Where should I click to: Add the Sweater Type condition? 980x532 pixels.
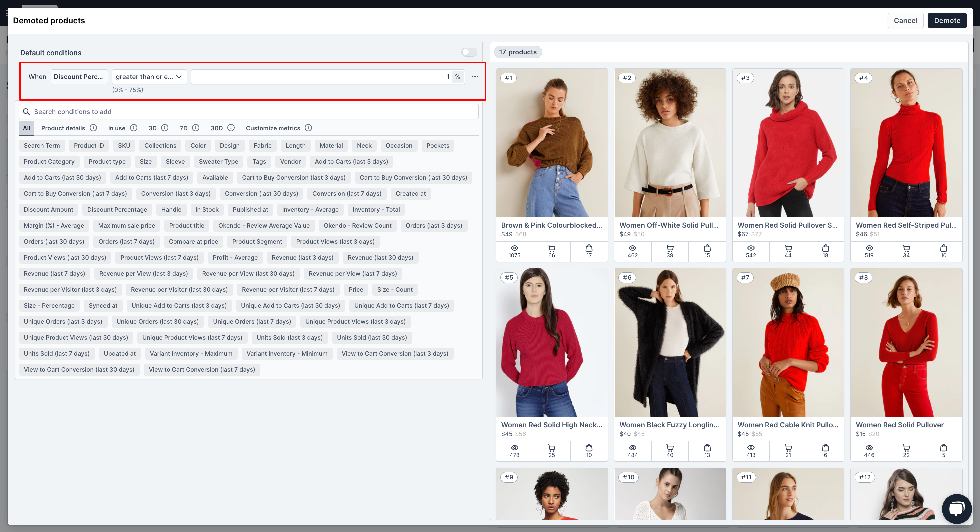218,161
